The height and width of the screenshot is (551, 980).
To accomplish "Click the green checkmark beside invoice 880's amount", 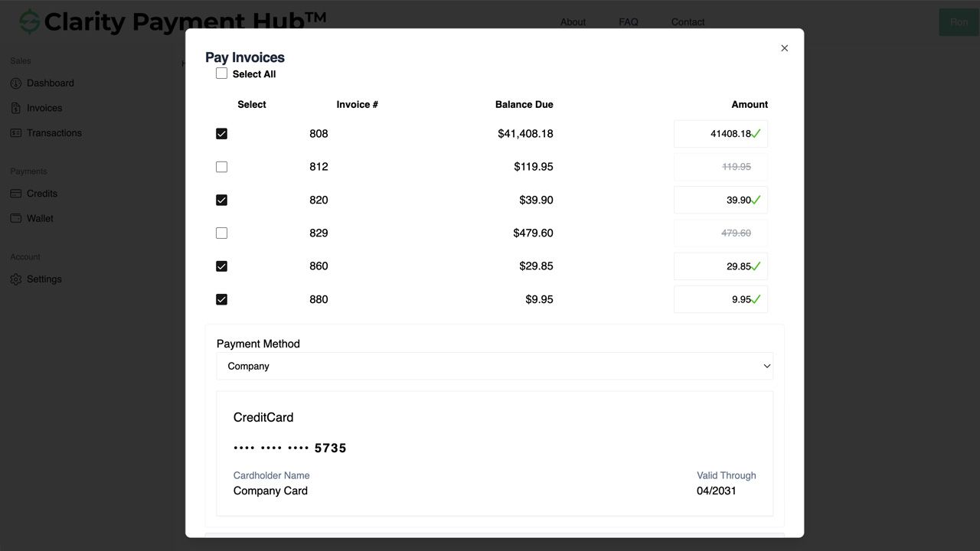I will [x=758, y=298].
